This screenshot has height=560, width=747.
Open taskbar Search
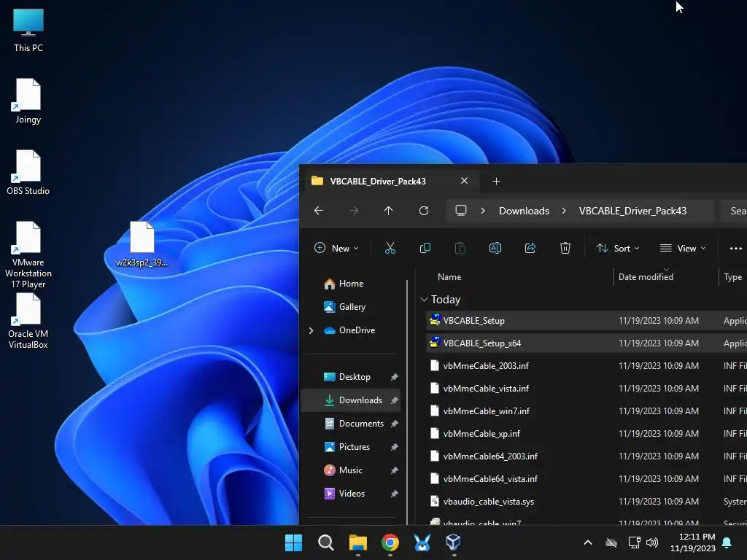click(x=326, y=542)
